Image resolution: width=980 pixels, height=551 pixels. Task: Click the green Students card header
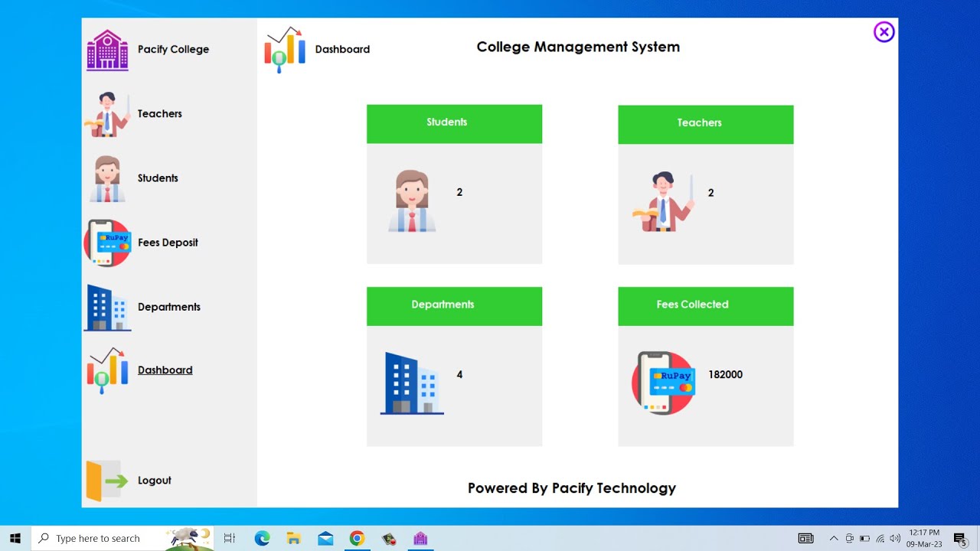454,124
